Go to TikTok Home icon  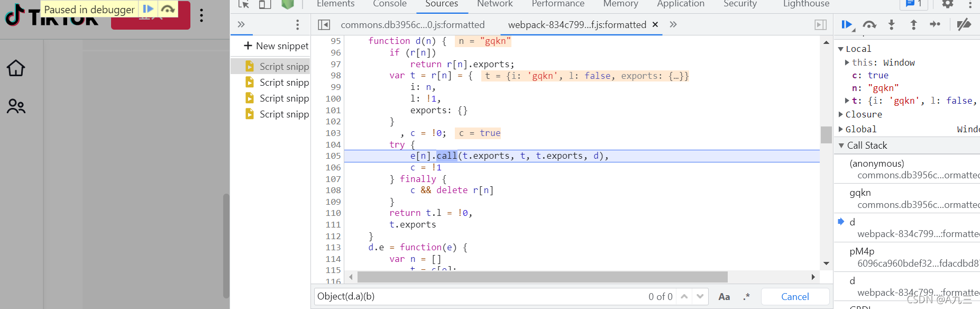16,68
